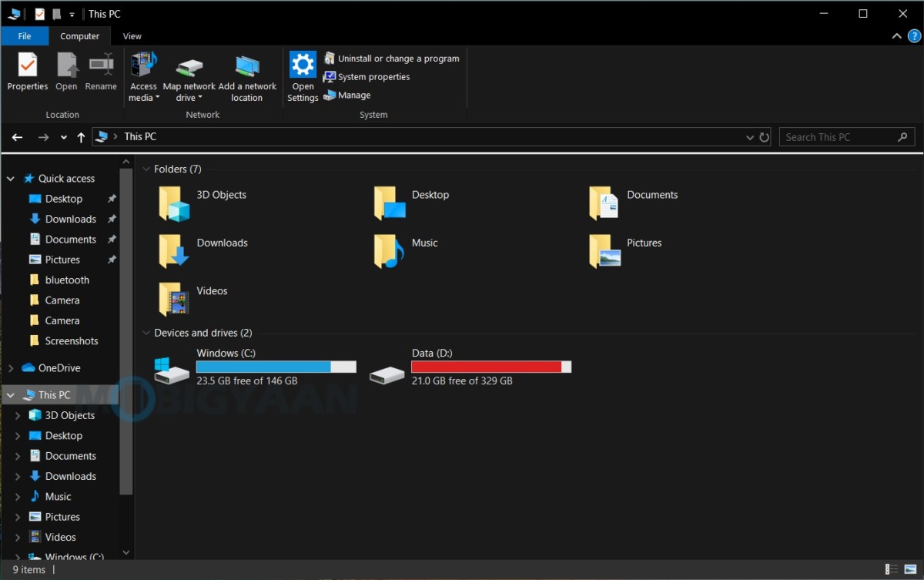Image resolution: width=924 pixels, height=580 pixels.
Task: Open Properties from the Location group
Action: [x=27, y=73]
